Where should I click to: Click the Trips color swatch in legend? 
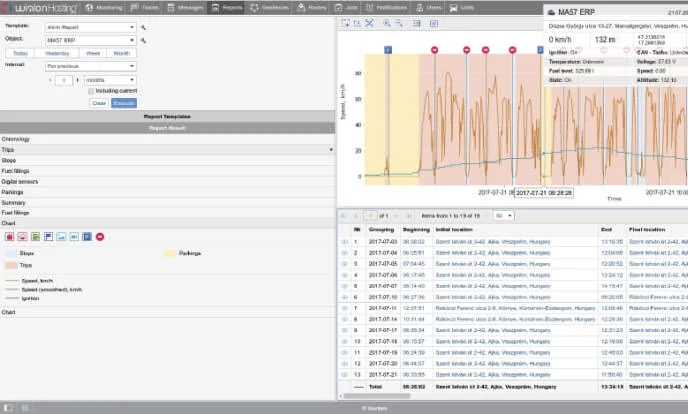pos(10,267)
